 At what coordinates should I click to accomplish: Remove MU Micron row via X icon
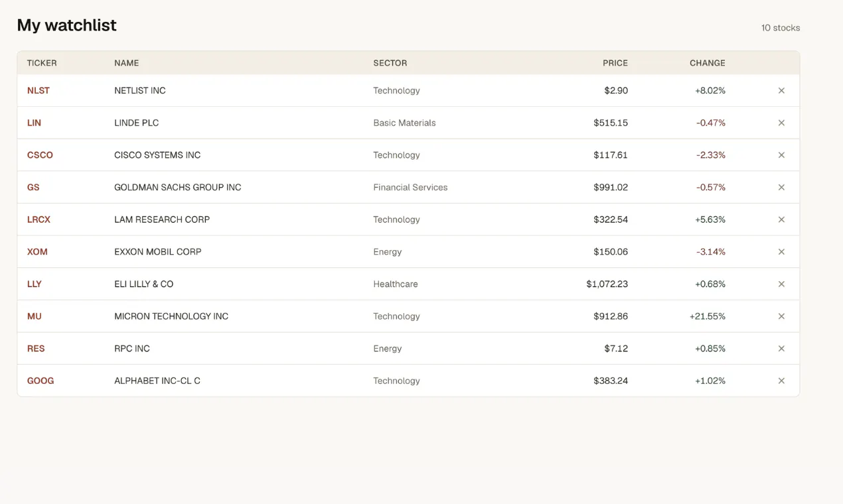tap(781, 316)
